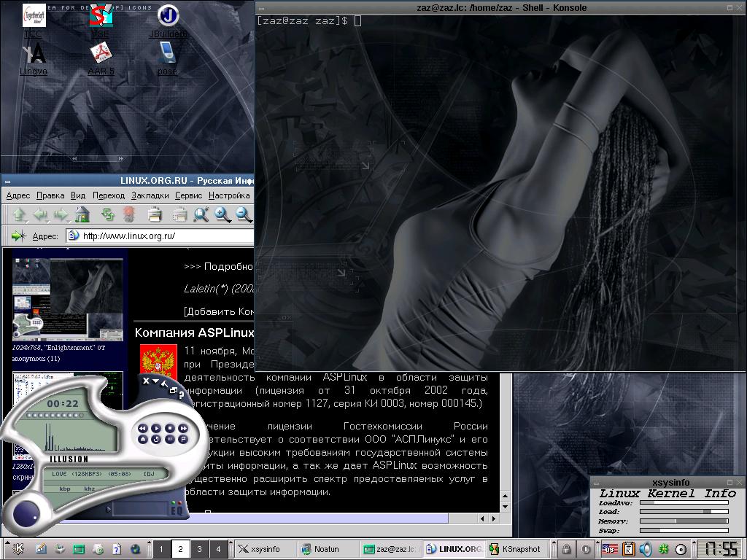This screenshot has height=560, width=747.
Task: Switch to virtual desktop 3 in pager
Action: click(200, 549)
